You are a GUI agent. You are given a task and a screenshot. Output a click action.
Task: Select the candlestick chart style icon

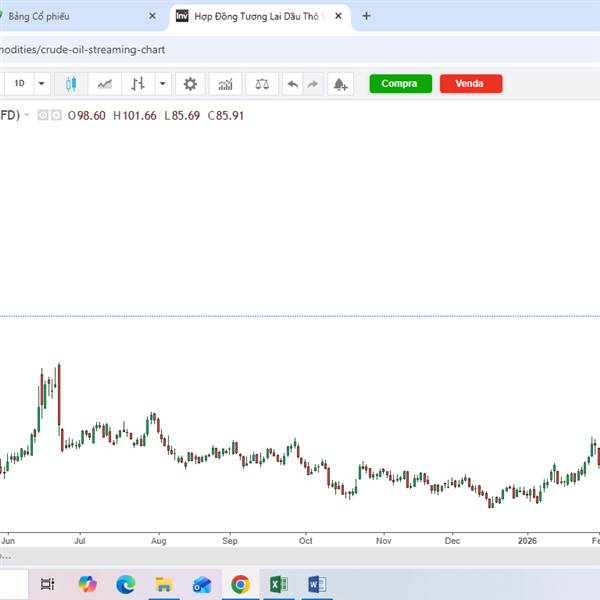(71, 83)
